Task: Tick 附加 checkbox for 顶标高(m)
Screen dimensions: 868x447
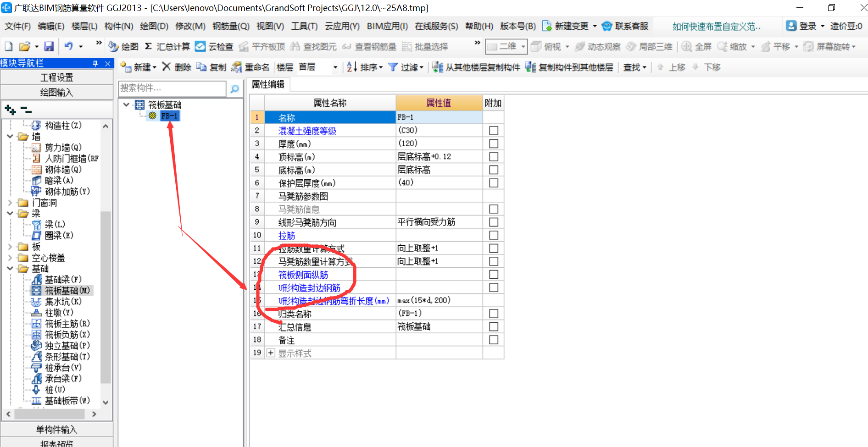Action: (494, 157)
